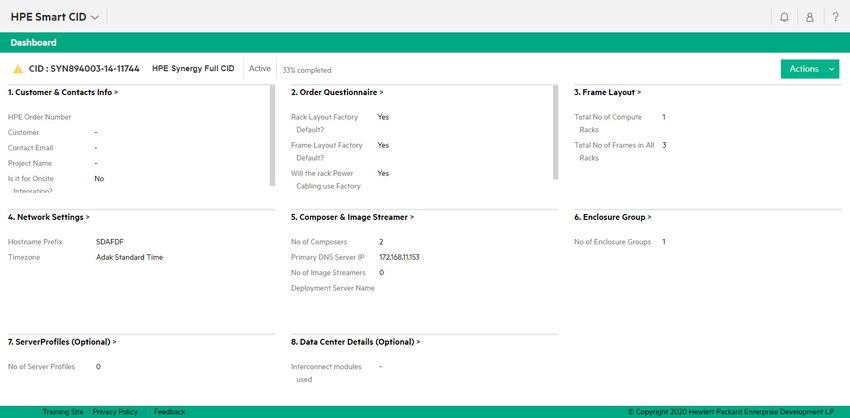
Task: Open ServerProfiles (Optional) section
Action: 62,342
